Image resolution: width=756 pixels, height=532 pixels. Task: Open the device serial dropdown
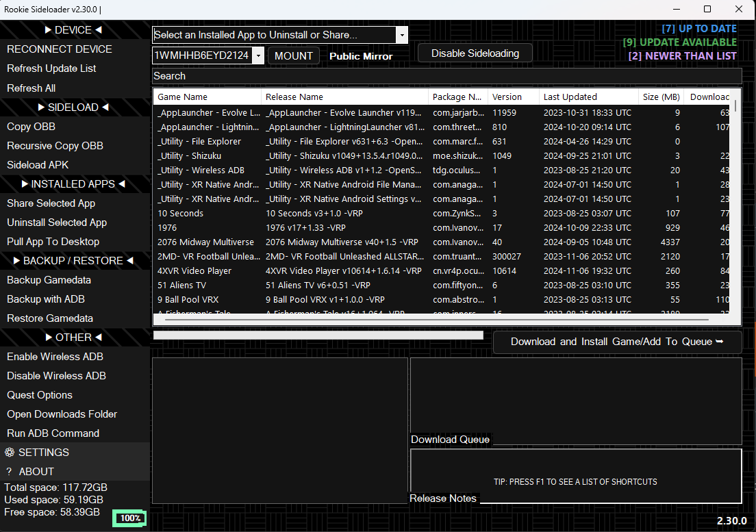(257, 55)
